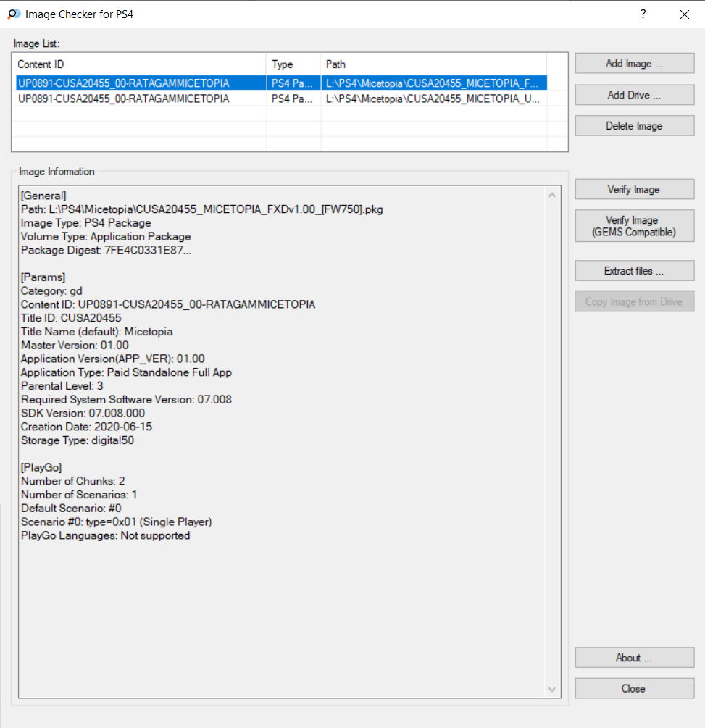Open the help question mark in title bar
The width and height of the screenshot is (705, 728).
click(x=643, y=14)
